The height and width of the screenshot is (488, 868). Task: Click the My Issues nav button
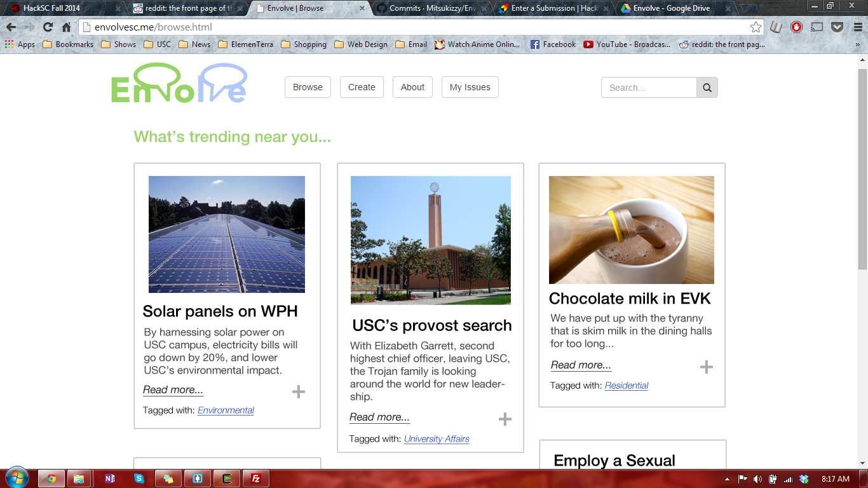[x=470, y=87]
